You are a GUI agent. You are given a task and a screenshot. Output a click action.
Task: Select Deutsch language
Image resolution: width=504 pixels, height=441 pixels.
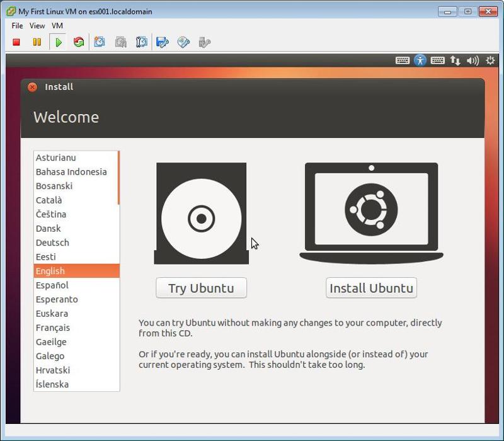[x=76, y=243]
